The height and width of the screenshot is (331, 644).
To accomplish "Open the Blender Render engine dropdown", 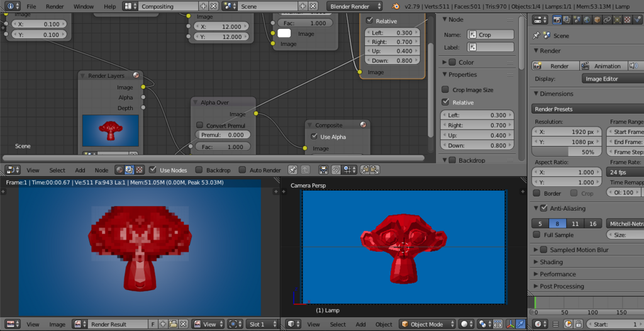I will click(354, 6).
